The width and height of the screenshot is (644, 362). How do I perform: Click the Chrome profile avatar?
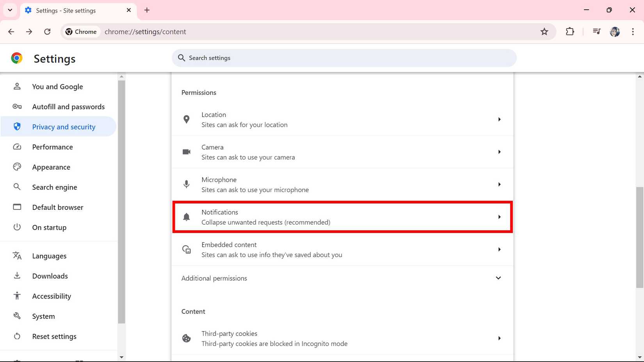point(615,32)
